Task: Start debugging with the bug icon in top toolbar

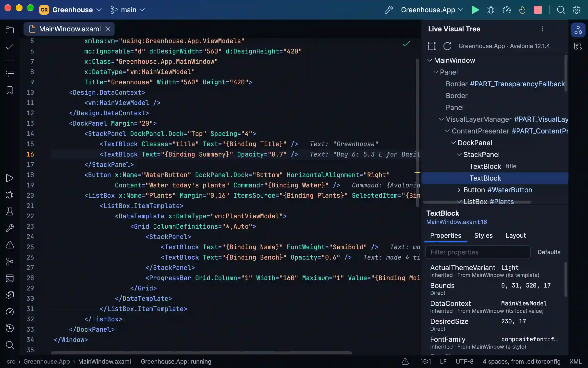Action: coord(491,10)
